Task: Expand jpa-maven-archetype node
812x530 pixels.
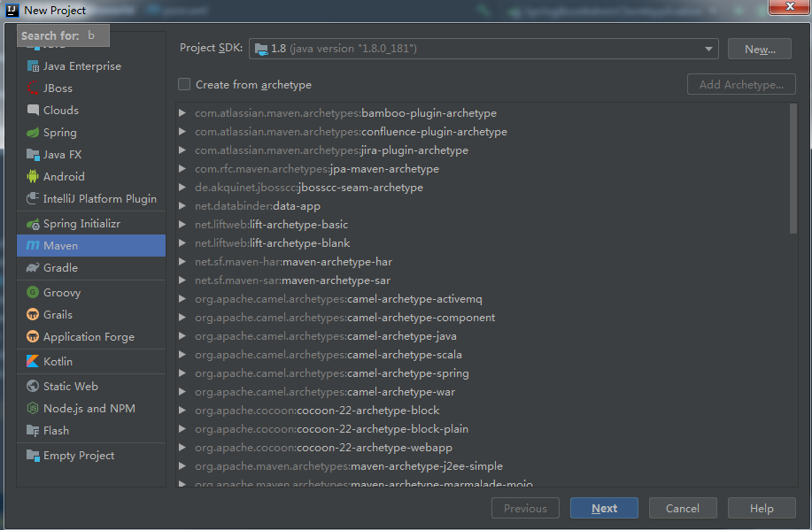Action: [182, 169]
